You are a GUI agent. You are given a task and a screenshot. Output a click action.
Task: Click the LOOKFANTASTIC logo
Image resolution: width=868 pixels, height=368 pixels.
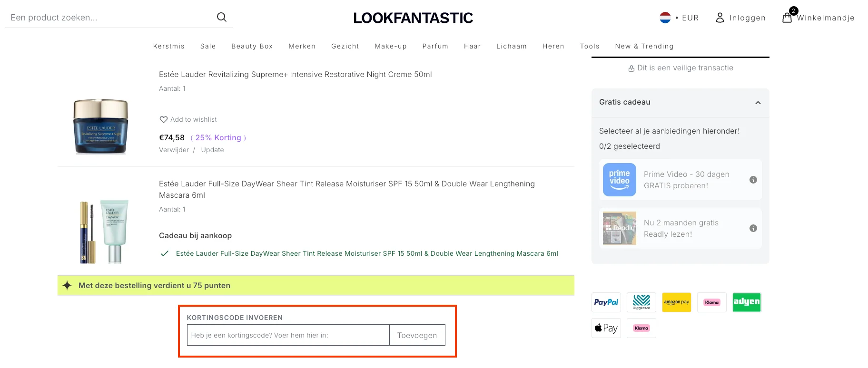coord(413,18)
